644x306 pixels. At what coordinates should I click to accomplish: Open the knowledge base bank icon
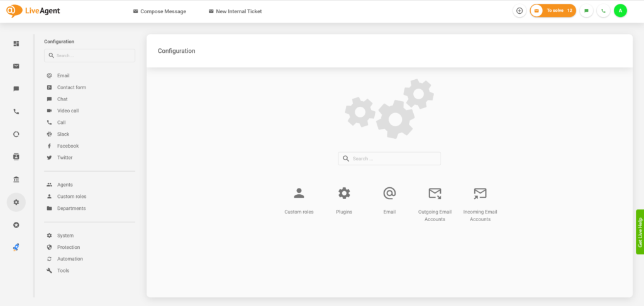tap(16, 179)
